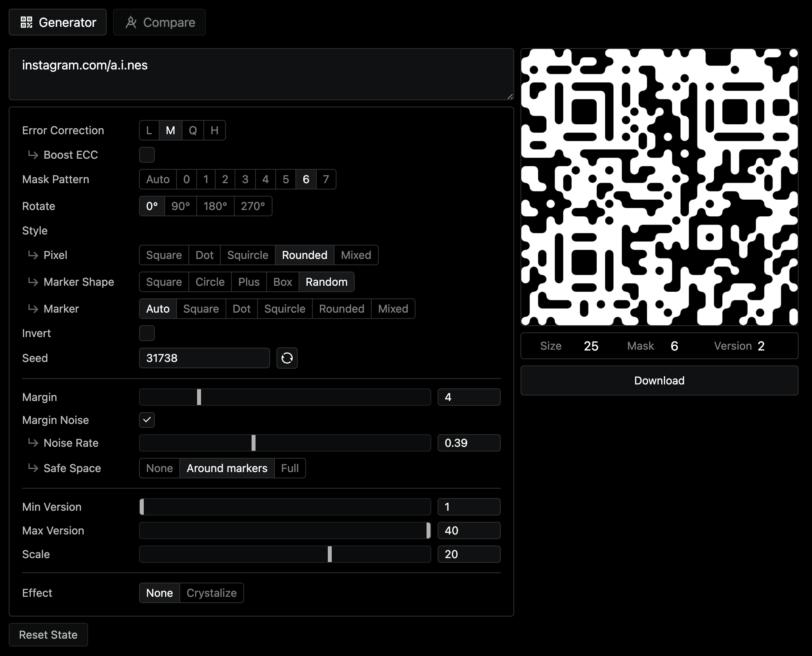This screenshot has height=656, width=812.
Task: Open the Compare view via its person icon
Action: coord(132,22)
